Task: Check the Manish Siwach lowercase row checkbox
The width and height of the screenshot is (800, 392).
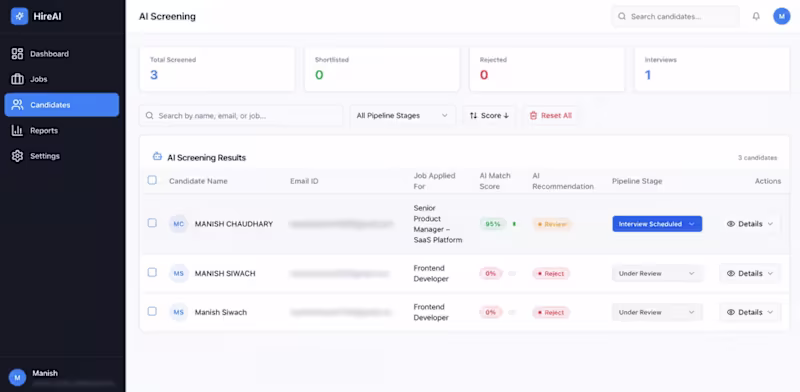Action: pyautogui.click(x=152, y=311)
